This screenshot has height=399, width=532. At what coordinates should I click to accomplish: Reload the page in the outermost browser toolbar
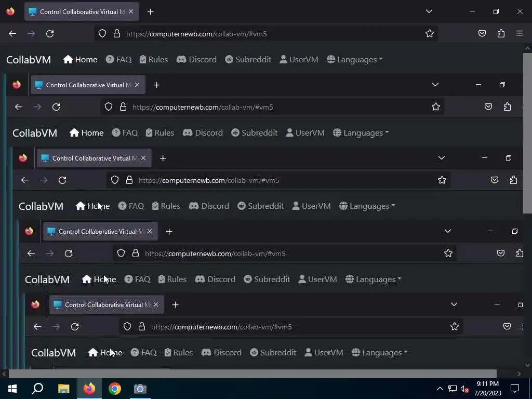tap(50, 34)
